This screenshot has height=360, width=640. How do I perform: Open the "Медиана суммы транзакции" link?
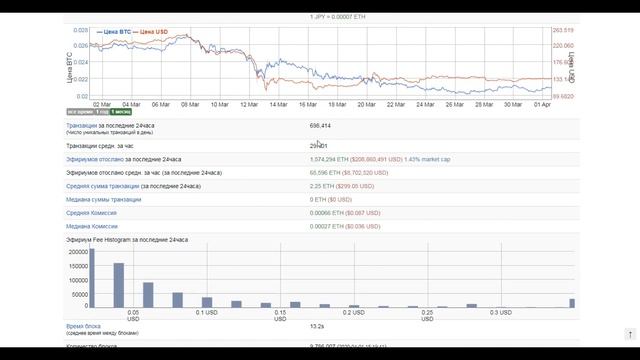104,200
